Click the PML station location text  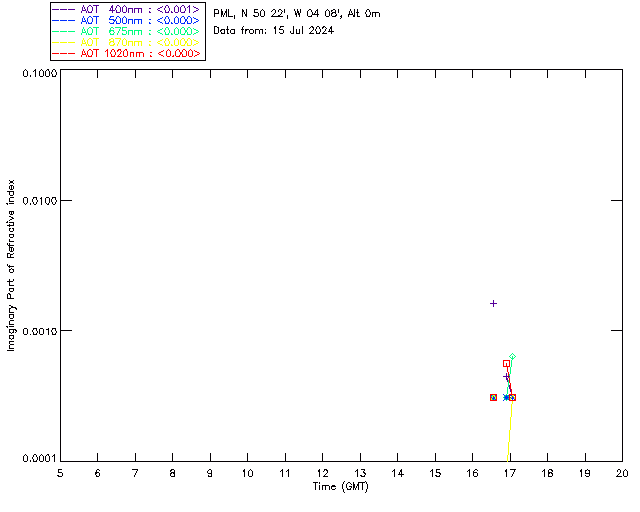(x=296, y=14)
